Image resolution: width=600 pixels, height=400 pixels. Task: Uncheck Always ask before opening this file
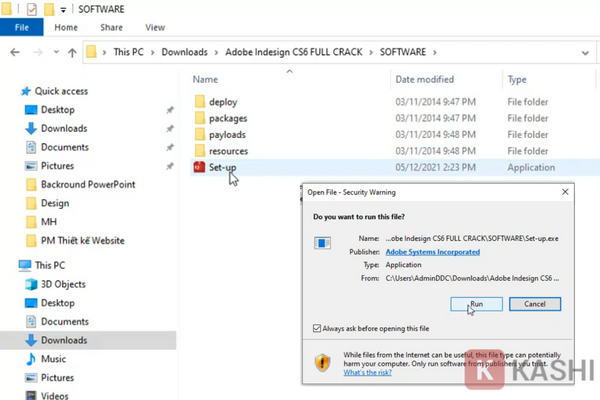[x=317, y=328]
